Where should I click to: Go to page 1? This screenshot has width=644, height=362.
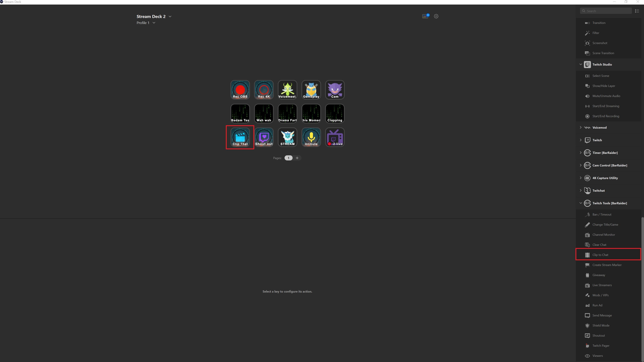tap(288, 158)
